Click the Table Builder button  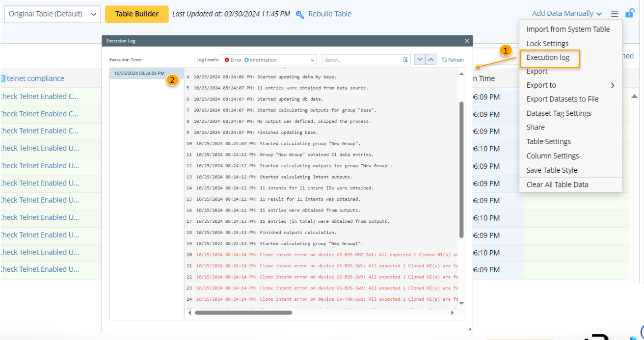137,14
